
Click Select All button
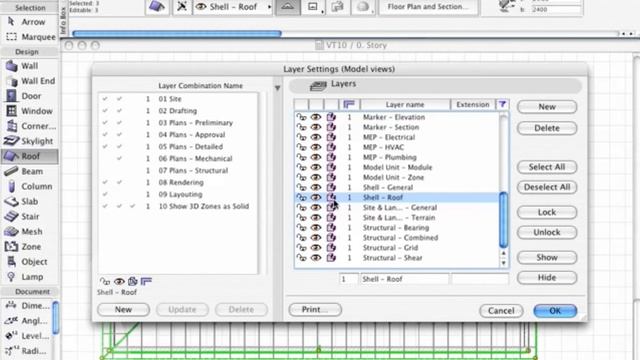[x=547, y=167]
